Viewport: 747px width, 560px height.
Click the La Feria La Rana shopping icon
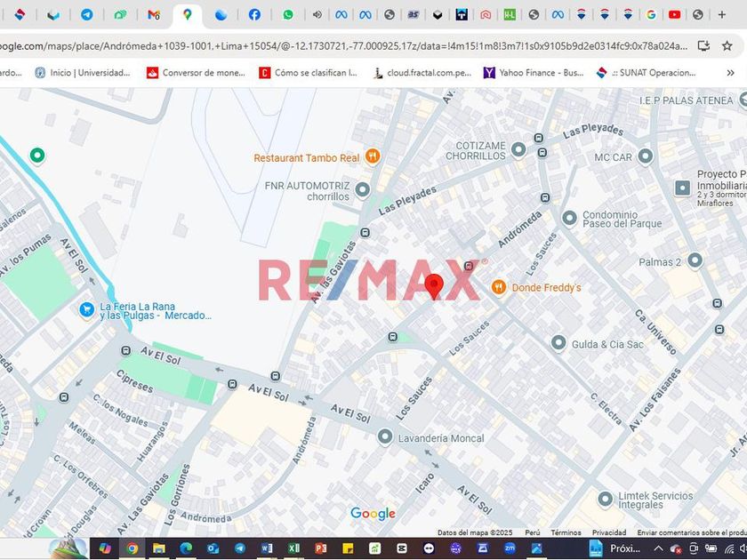86,309
